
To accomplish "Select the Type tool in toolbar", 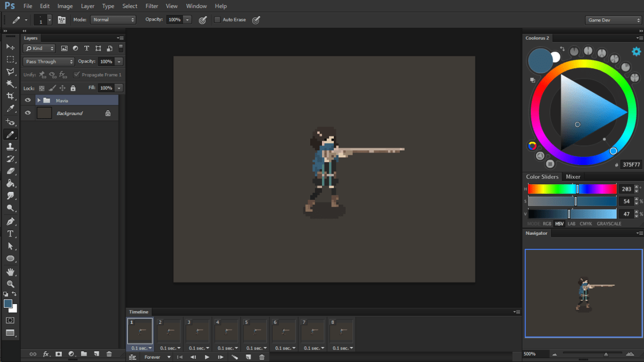I will click(x=10, y=234).
